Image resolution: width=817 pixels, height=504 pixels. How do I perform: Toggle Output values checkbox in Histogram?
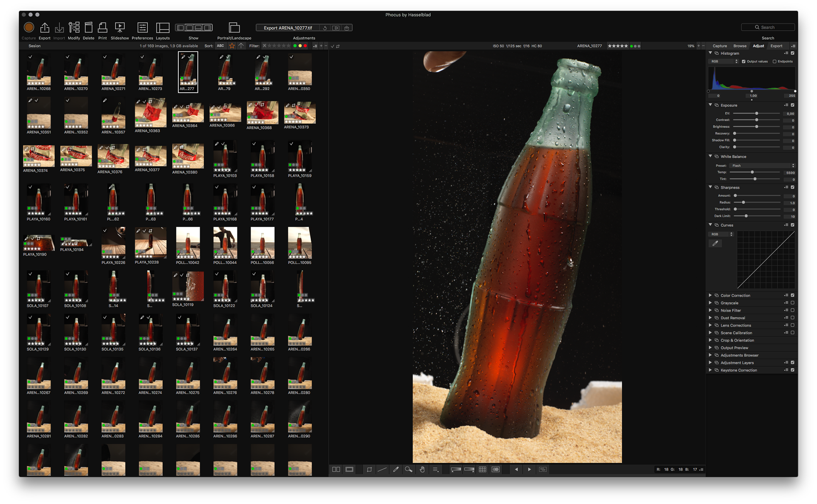tap(744, 61)
